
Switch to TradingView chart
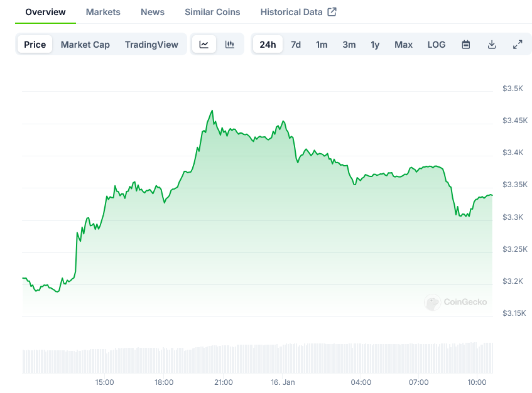[151, 45]
